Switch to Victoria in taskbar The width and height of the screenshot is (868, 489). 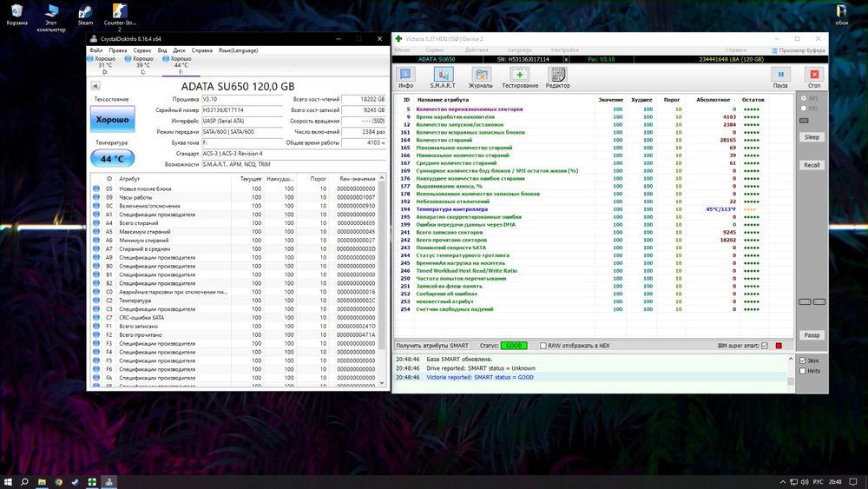click(x=92, y=482)
